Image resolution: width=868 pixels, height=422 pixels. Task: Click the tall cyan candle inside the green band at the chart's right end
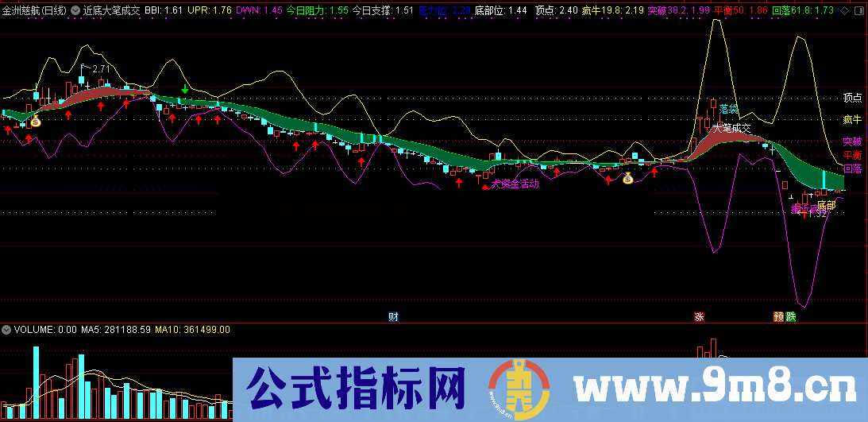click(824, 180)
